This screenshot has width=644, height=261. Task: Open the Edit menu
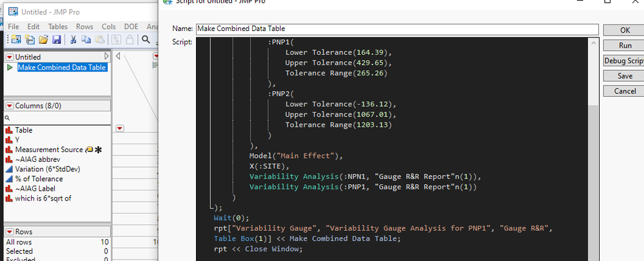[34, 26]
